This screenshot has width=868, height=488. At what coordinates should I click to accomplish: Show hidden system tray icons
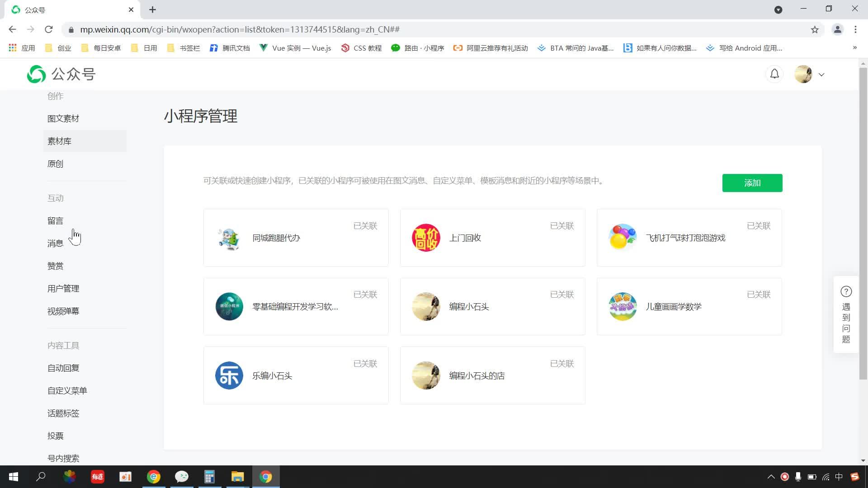pyautogui.click(x=771, y=477)
